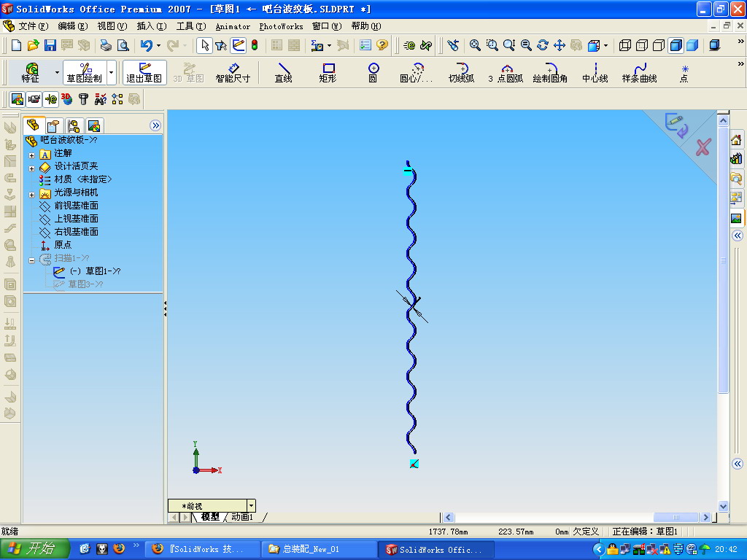Open Print Preview icon
The width and height of the screenshot is (747, 560).
pyautogui.click(x=123, y=45)
